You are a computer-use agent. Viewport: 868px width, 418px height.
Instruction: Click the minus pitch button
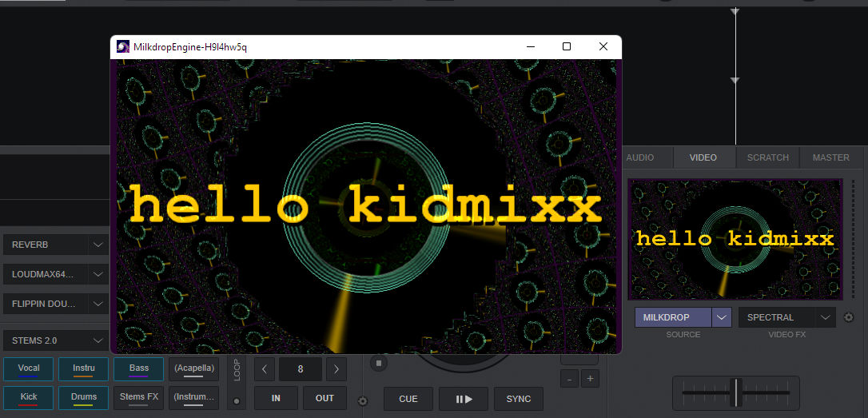coord(569,380)
